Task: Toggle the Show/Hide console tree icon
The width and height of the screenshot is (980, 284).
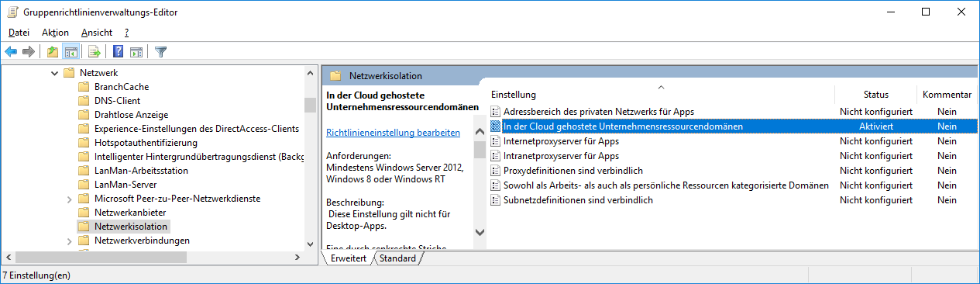Action: click(70, 52)
